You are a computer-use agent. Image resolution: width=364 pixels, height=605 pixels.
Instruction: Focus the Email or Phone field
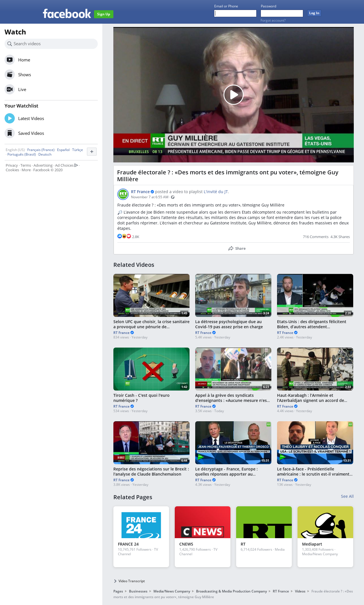[235, 13]
